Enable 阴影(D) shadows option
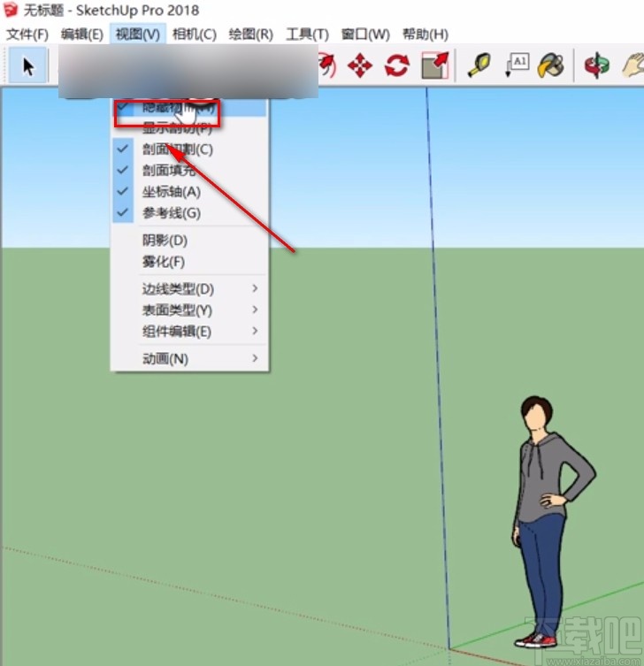The height and width of the screenshot is (666, 644). 189,241
